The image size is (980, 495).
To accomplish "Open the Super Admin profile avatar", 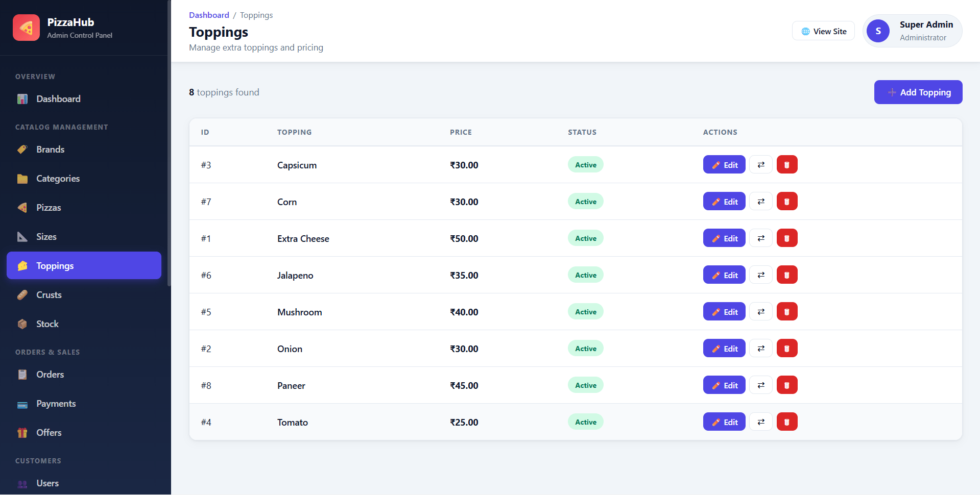I will click(878, 31).
